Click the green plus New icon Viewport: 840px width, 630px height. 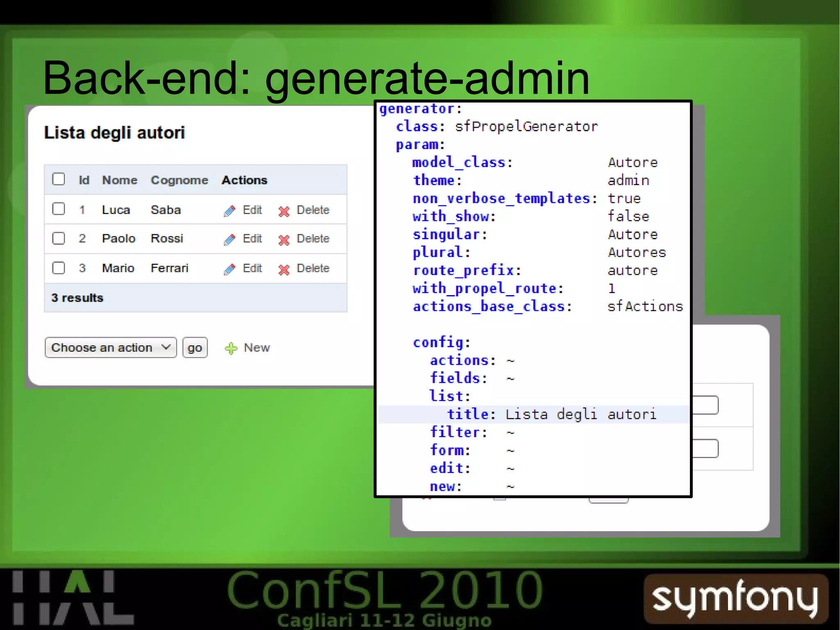click(x=231, y=348)
